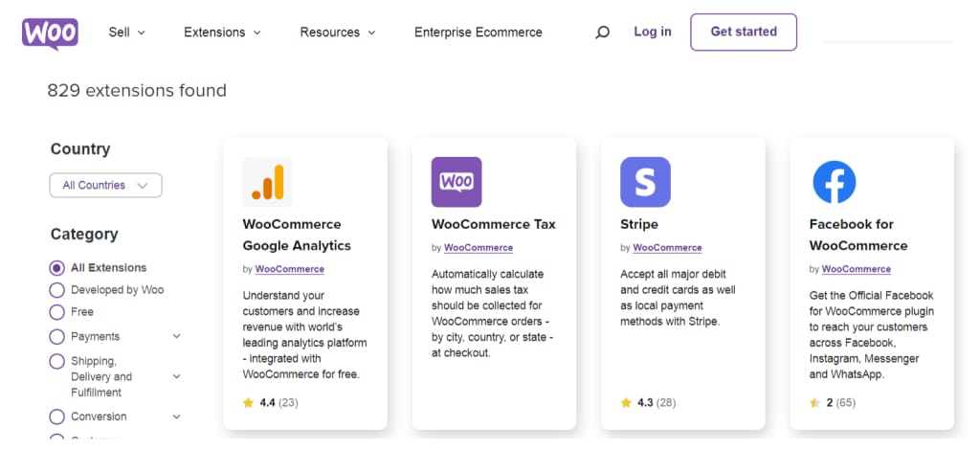
Task: Open the Stripe extension title
Action: click(x=639, y=224)
